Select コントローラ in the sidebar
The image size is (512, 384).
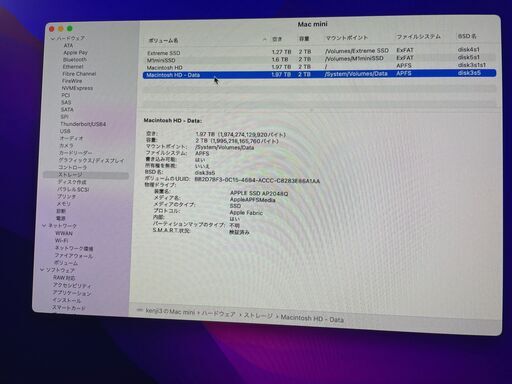point(72,167)
